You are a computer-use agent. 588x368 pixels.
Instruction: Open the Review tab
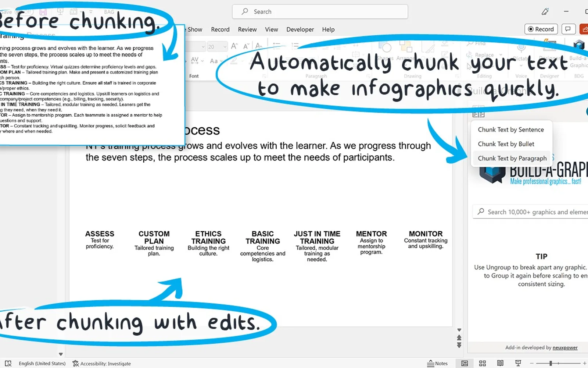(247, 29)
